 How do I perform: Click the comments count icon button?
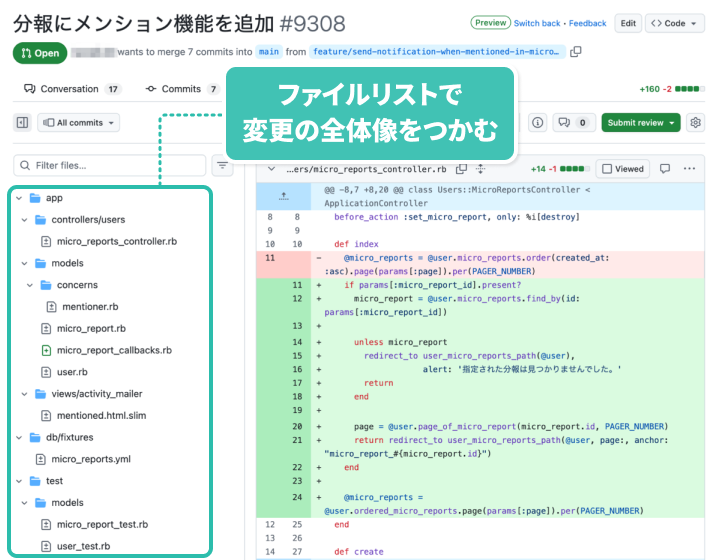tap(576, 123)
